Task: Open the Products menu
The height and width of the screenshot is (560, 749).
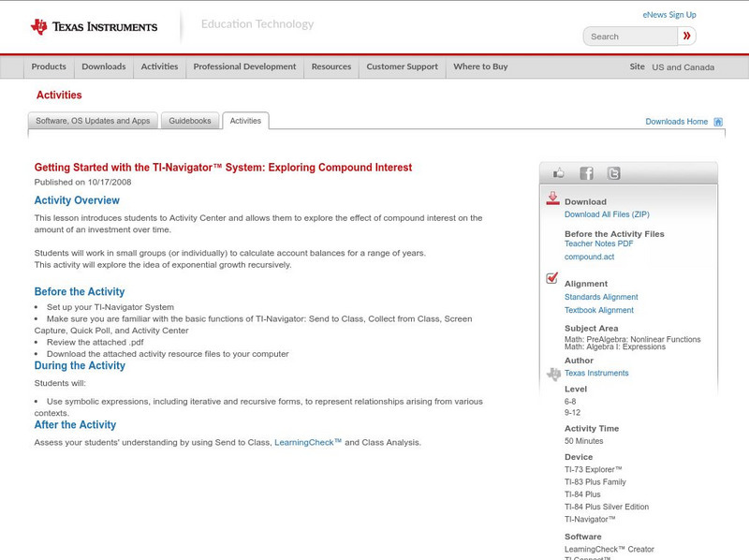Action: click(49, 66)
